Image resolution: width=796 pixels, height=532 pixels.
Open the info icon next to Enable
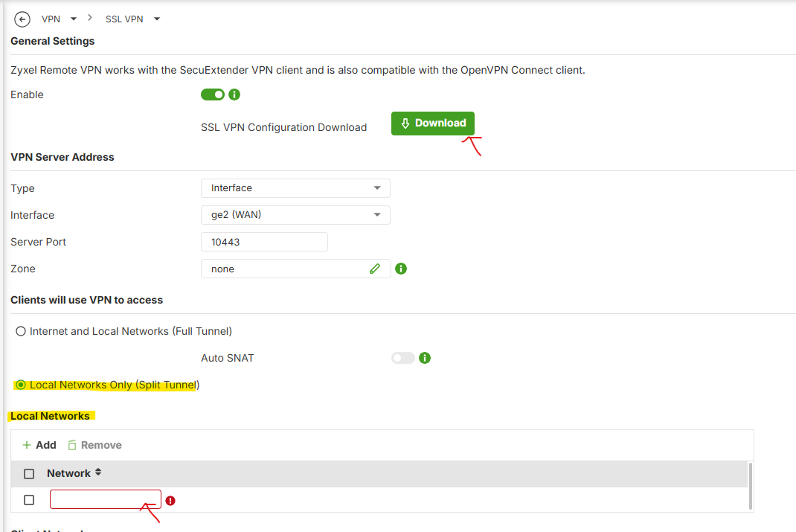point(234,94)
